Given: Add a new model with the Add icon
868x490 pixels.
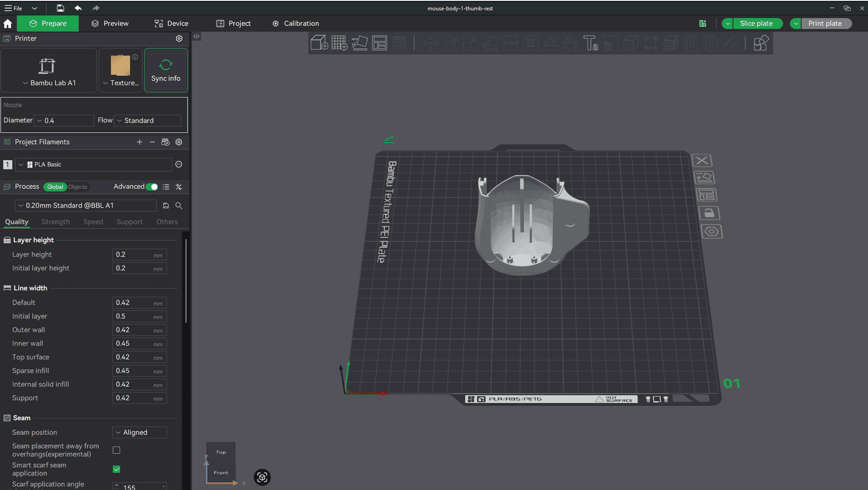Looking at the screenshot, I should (319, 43).
